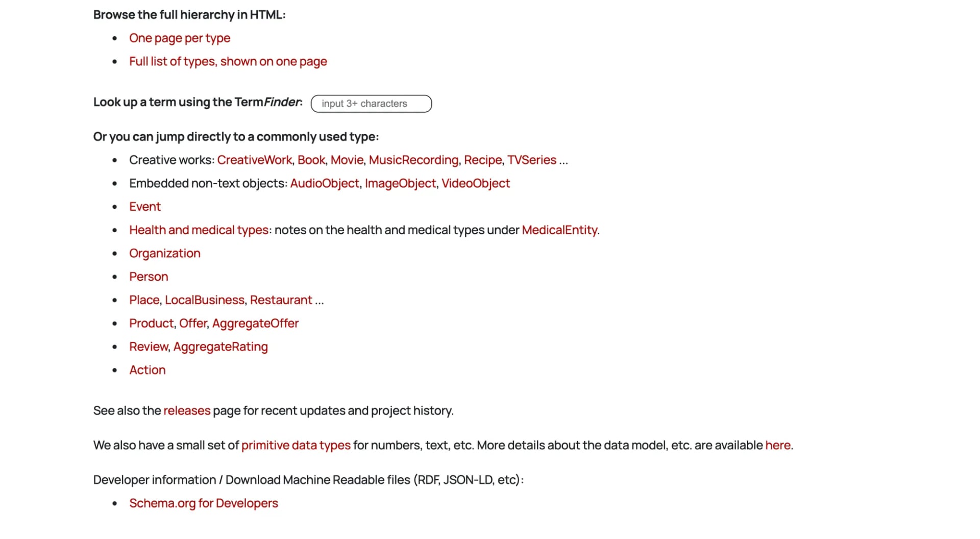Open the Movie type page
This screenshot has width=980, height=539.
tap(347, 160)
